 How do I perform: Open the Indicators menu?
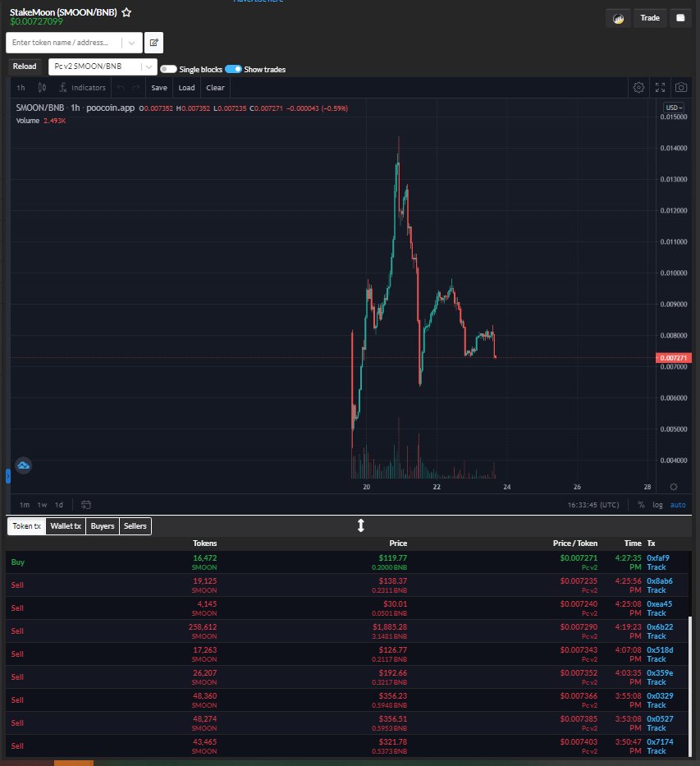(x=82, y=88)
